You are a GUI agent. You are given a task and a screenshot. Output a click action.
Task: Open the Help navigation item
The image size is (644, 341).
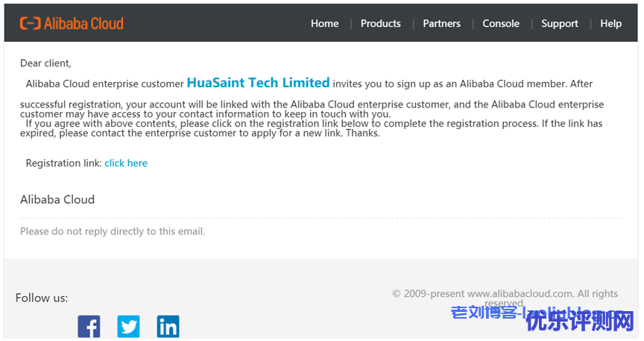pyautogui.click(x=610, y=23)
